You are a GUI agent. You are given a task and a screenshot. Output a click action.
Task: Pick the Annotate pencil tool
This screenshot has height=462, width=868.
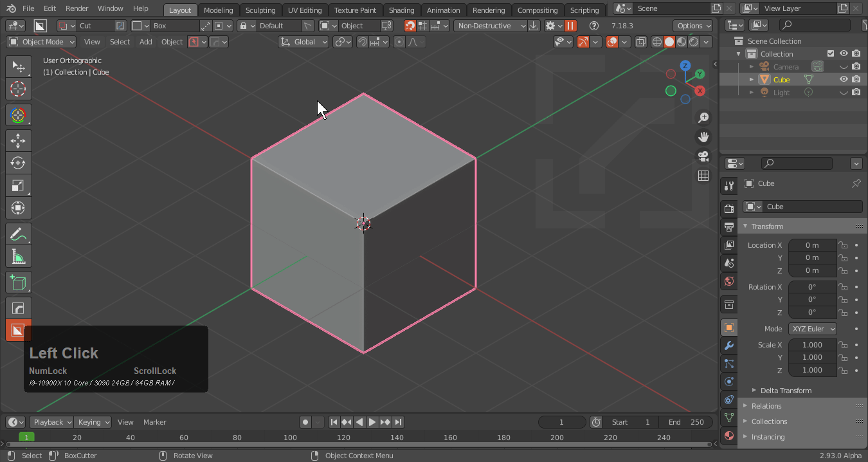[18, 234]
